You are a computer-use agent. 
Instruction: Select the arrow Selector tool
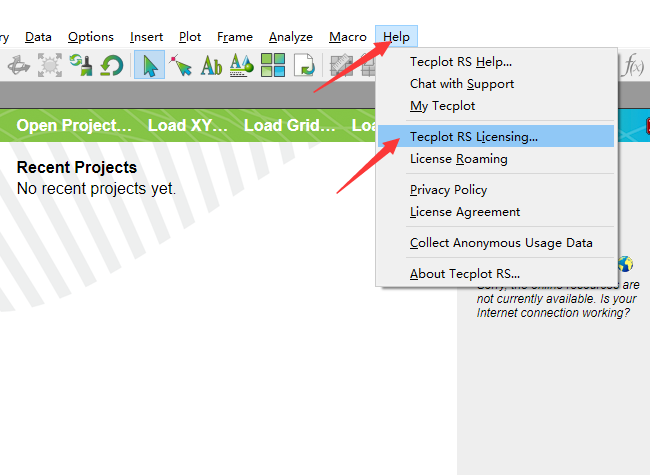coord(149,65)
